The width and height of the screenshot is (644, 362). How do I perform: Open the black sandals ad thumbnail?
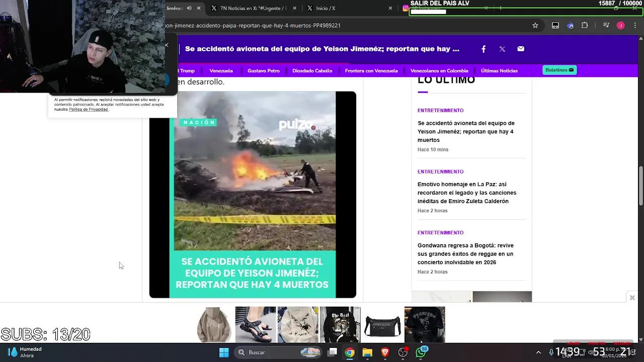256,325
